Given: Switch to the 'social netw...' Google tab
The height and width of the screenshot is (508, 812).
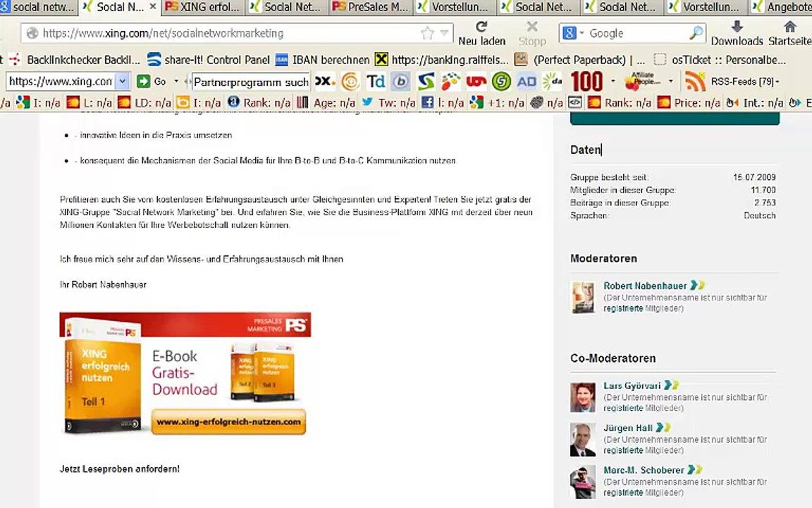Looking at the screenshot, I should tap(38, 7).
